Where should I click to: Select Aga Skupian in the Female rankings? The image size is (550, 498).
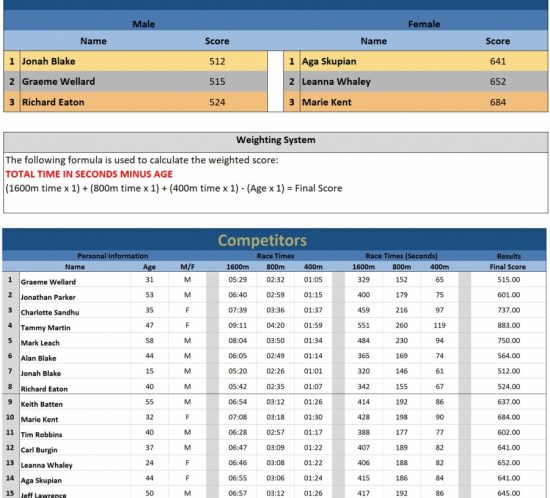pos(329,61)
